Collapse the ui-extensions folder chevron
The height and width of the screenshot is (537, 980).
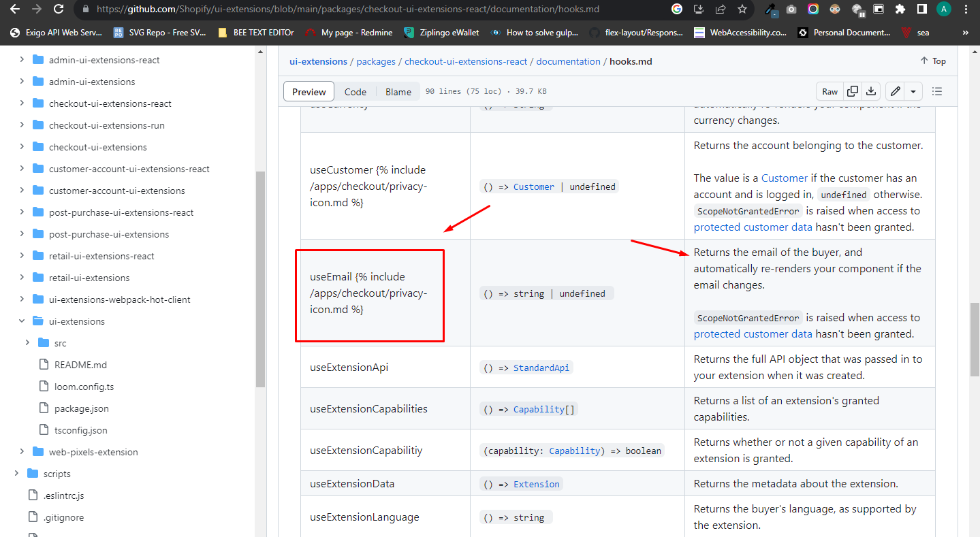click(22, 321)
